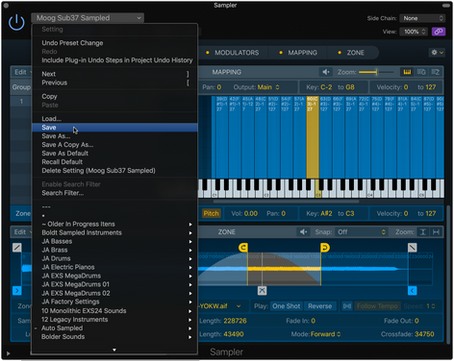Select Copy in the settings menu
This screenshot has height=361, width=454.
pos(115,97)
